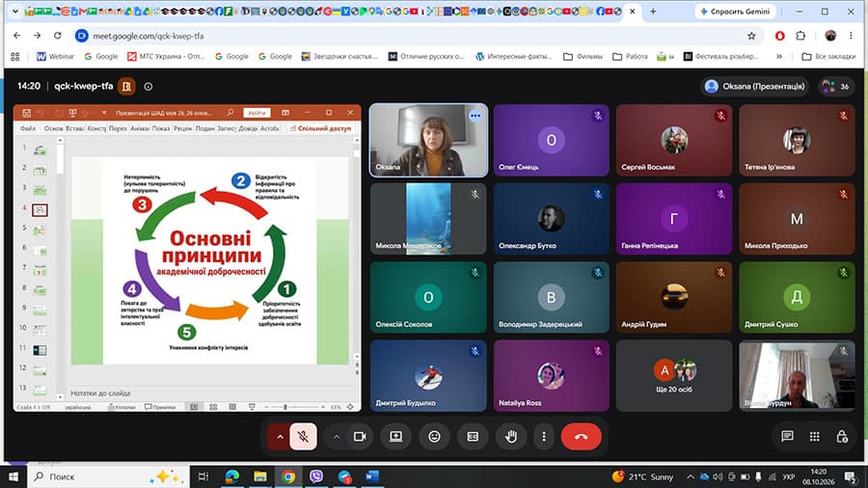The width and height of the screenshot is (868, 488).
Task: Adjust PowerPoint zoom slider handle
Action: pyautogui.click(x=285, y=407)
